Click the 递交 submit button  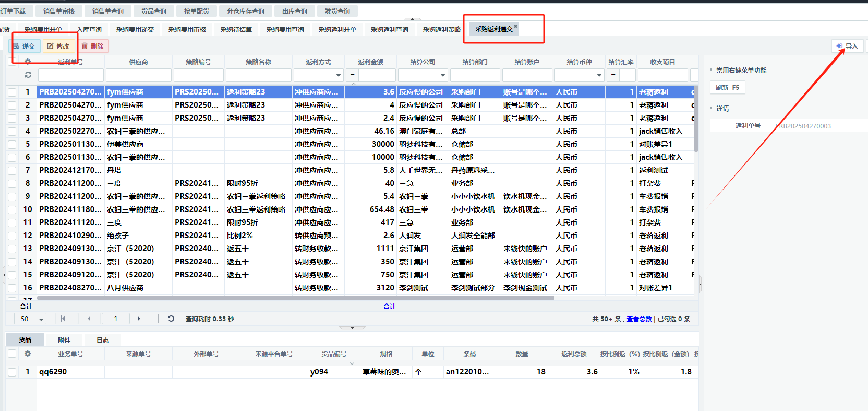point(24,46)
